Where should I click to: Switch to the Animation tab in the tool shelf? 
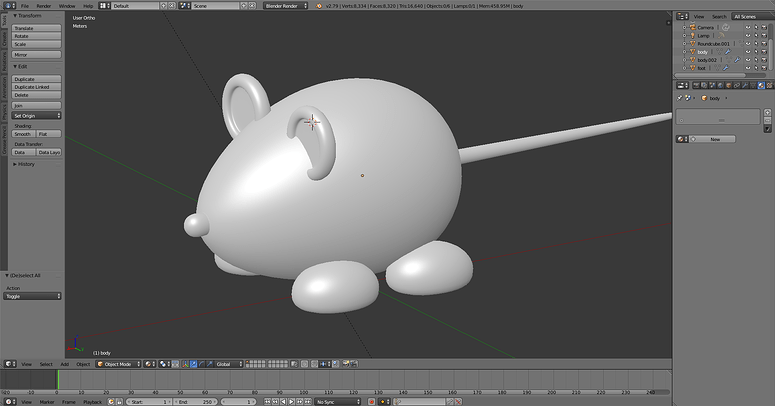[4, 87]
